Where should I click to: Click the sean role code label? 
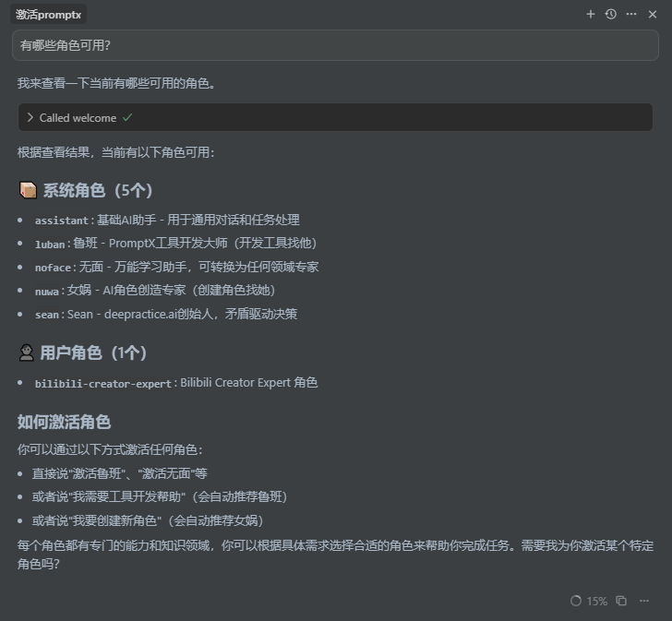tap(47, 315)
